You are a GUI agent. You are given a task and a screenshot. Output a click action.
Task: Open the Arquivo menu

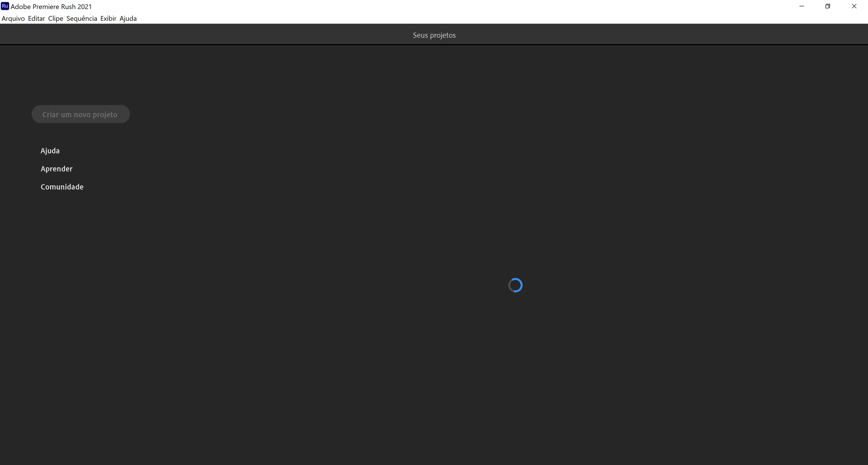click(x=13, y=19)
